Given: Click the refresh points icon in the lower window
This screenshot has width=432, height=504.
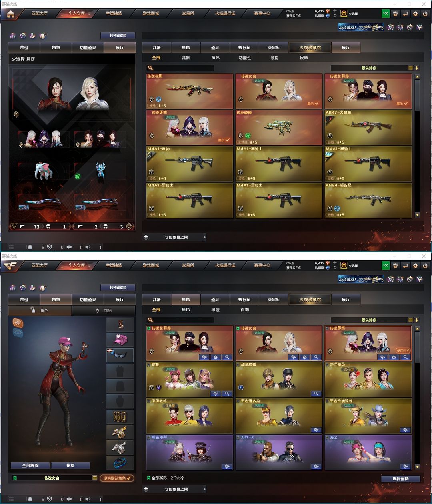Looking at the screenshot, I should point(335,268).
